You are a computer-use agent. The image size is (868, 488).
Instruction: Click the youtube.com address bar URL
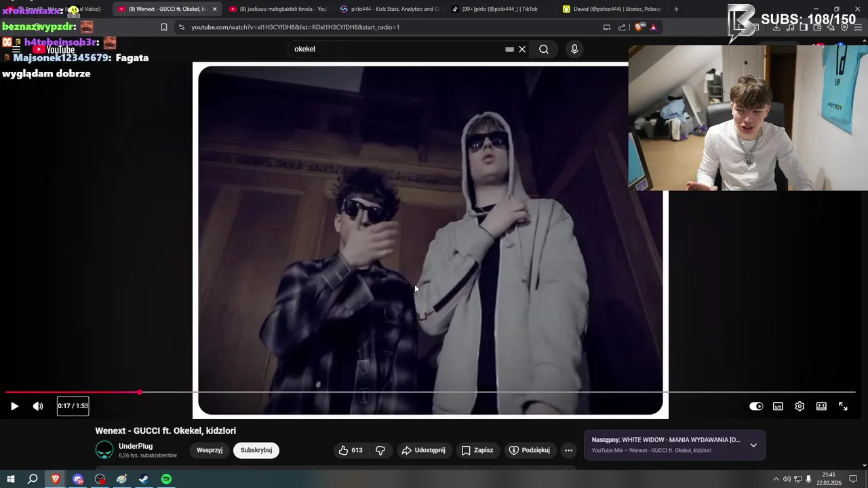point(295,27)
